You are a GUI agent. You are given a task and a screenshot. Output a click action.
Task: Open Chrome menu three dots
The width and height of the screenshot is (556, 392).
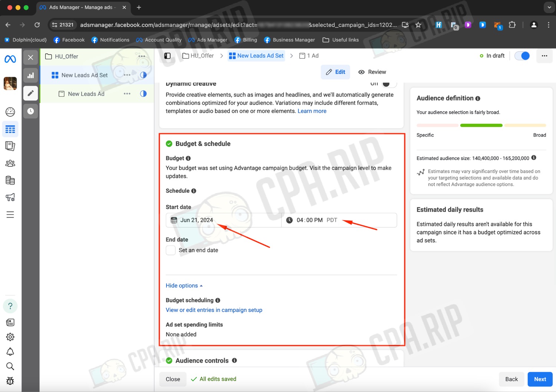pos(549,25)
